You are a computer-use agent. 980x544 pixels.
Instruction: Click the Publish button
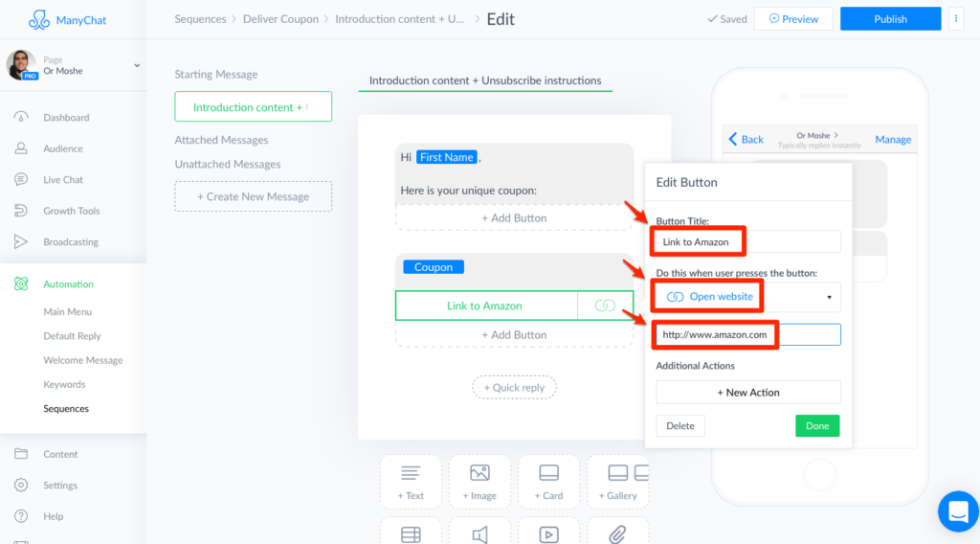[890, 19]
